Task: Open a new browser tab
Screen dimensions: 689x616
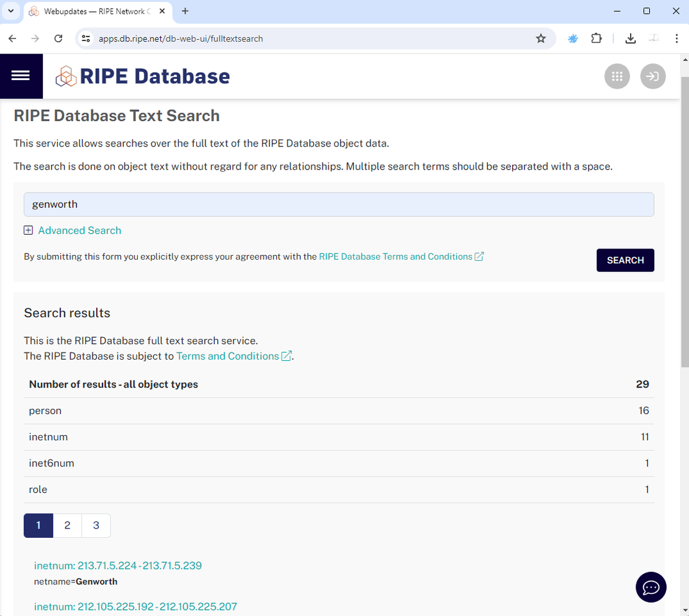Action: (185, 11)
